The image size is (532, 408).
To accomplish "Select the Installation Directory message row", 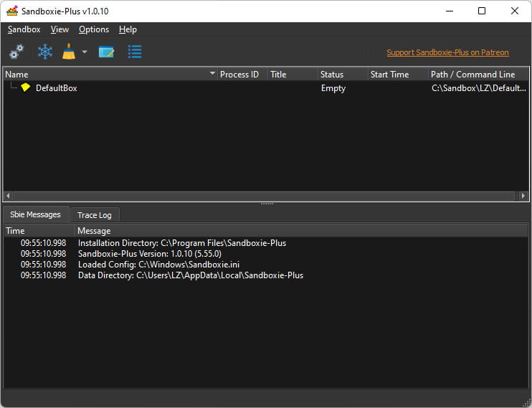I will click(266, 243).
